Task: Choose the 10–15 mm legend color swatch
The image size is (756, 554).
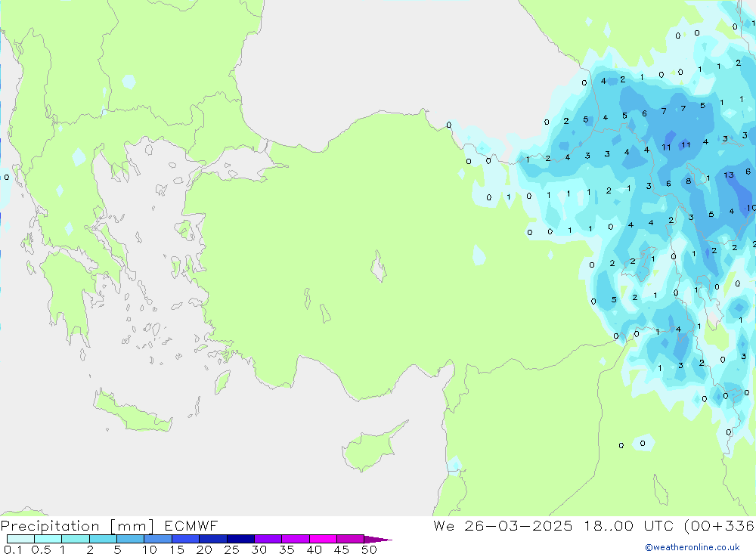Action: pos(158,539)
